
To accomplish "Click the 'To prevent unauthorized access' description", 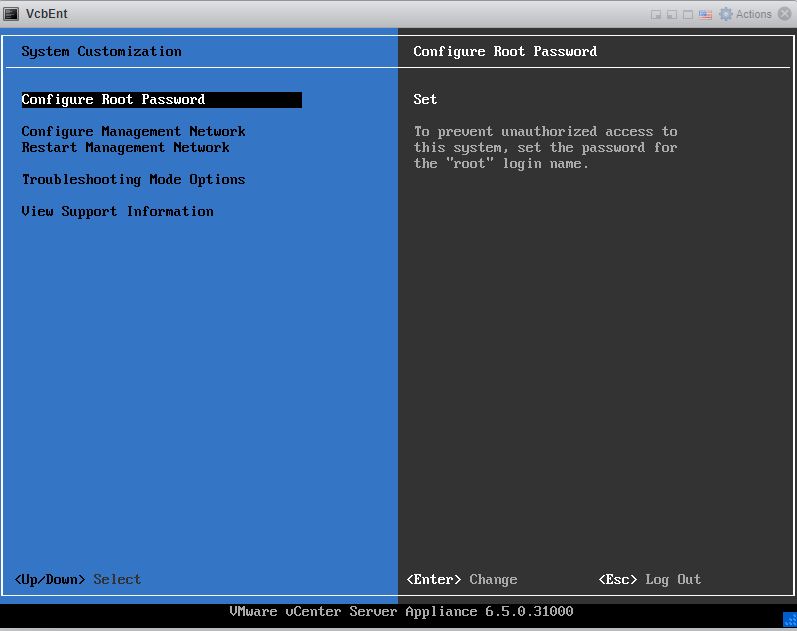I will tap(545, 147).
